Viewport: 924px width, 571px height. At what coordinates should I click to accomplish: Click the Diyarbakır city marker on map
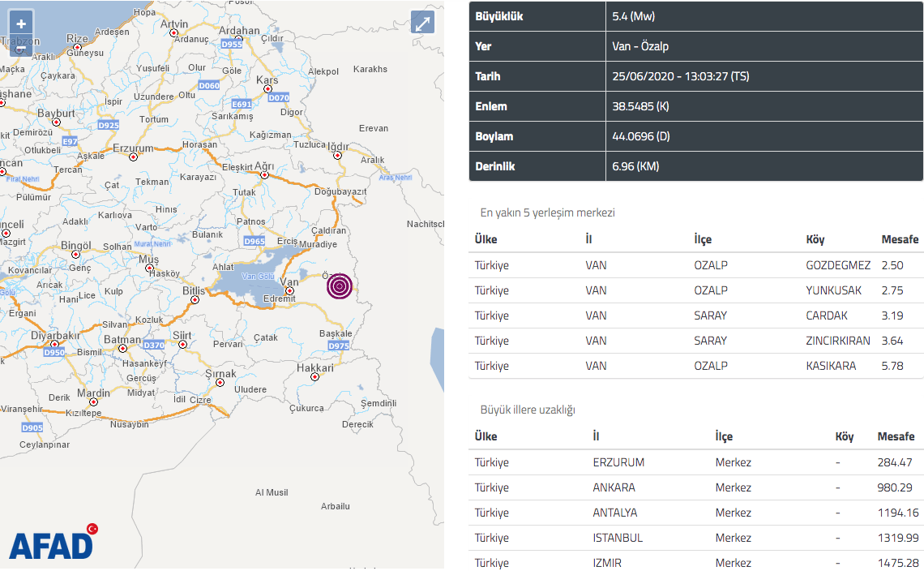(54, 344)
